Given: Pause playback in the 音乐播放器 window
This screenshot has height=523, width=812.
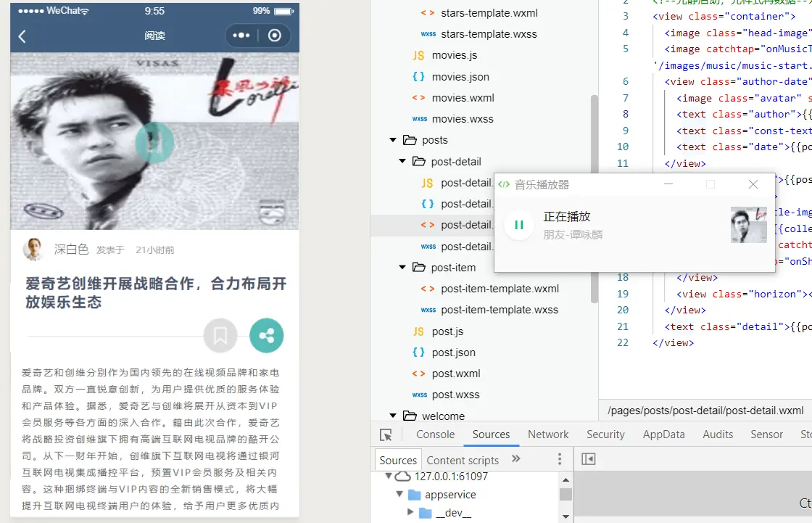Looking at the screenshot, I should coord(519,225).
